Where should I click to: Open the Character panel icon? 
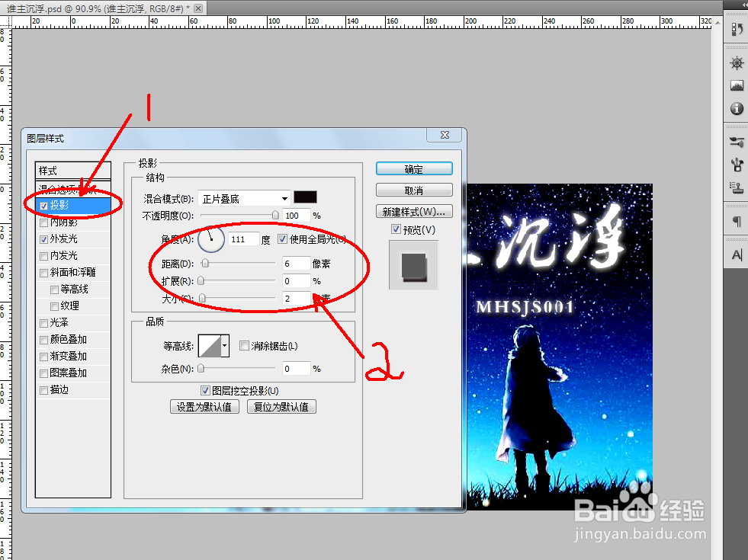pyautogui.click(x=737, y=254)
